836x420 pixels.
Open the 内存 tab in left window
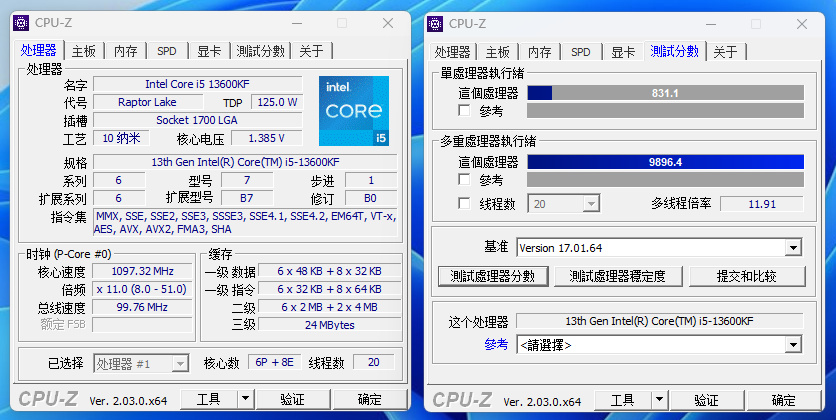125,51
